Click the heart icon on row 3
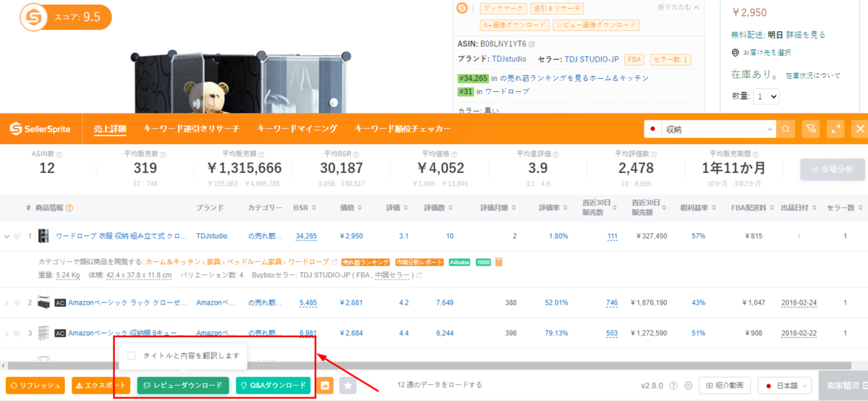Screen dimensions: 868x401 point(17,334)
